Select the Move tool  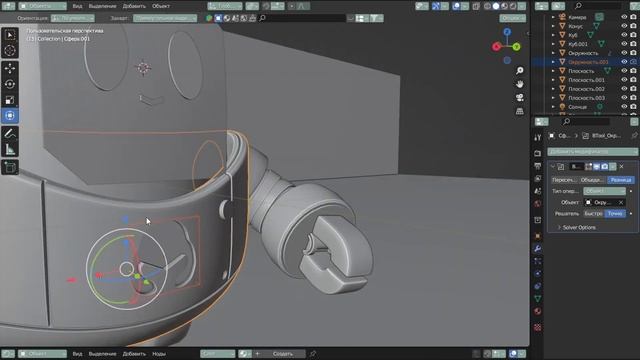click(x=10, y=68)
